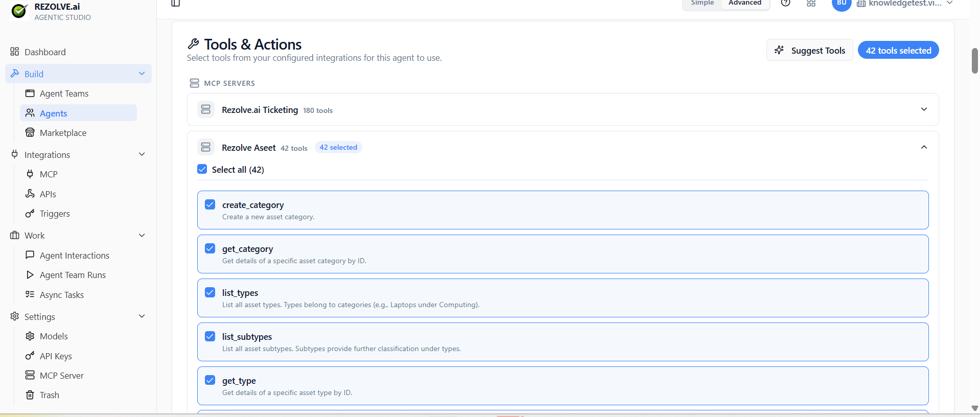Click the Rezolve.ai Ticketing server icon
The height and width of the screenshot is (417, 980).
(x=206, y=109)
